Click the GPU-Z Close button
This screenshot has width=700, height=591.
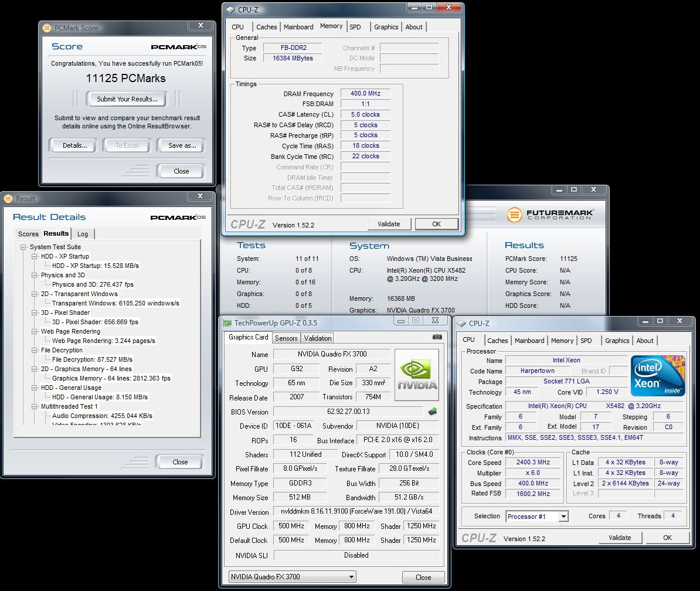tap(423, 577)
